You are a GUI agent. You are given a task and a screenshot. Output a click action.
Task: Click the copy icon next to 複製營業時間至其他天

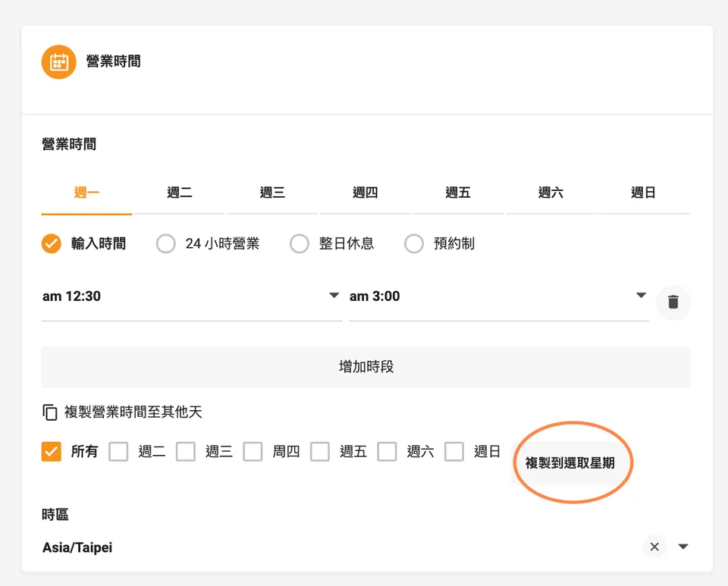pos(50,412)
